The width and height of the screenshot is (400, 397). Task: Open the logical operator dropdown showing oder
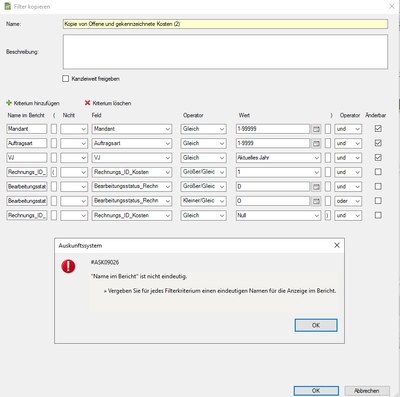348,201
